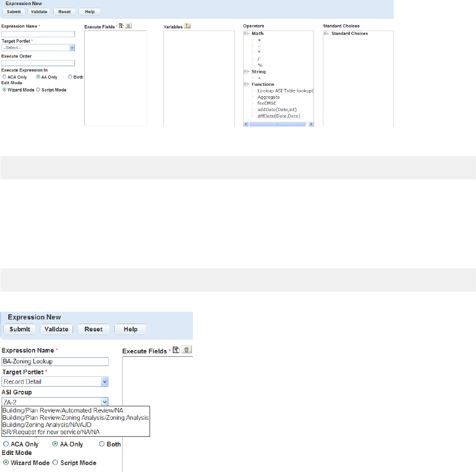
Task: Click inside the upper Execute Fields list box
Action: tap(116, 78)
